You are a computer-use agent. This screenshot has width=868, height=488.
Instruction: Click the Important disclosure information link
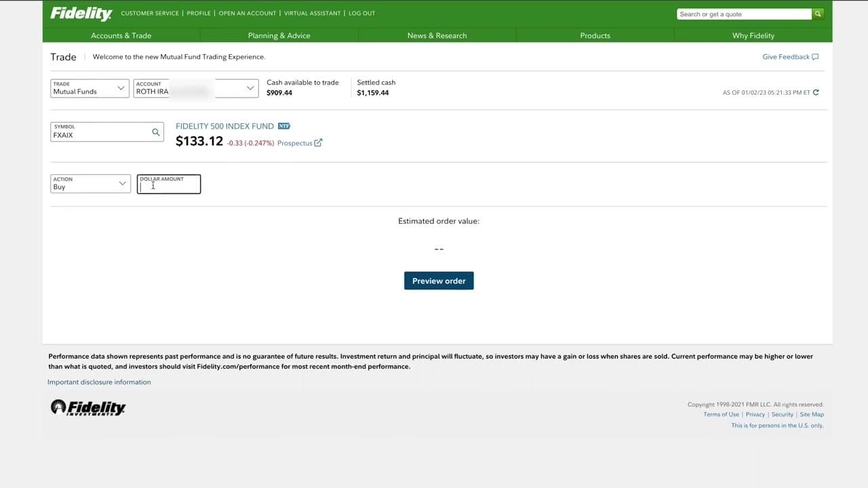coord(99,382)
